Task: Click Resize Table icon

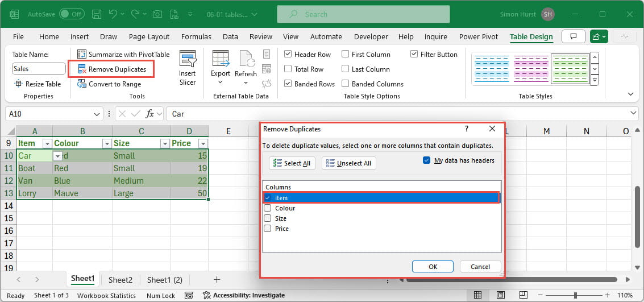Action: pyautogui.click(x=17, y=84)
